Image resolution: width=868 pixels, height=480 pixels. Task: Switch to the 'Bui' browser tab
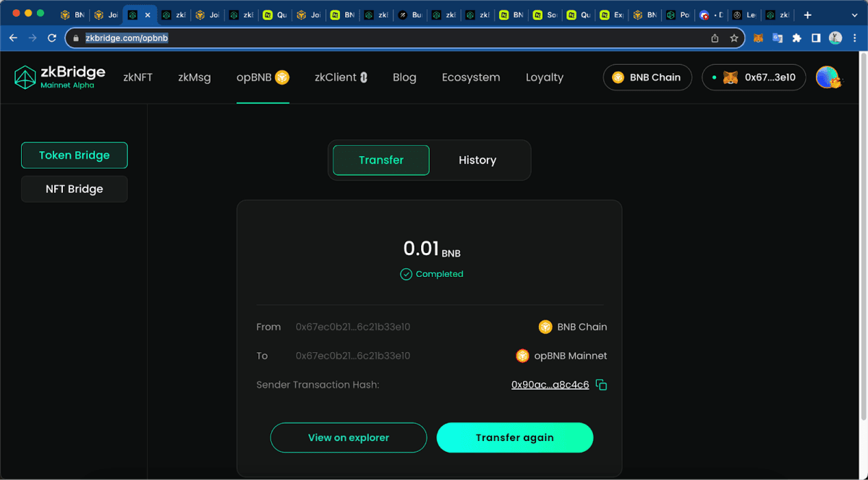tap(411, 14)
